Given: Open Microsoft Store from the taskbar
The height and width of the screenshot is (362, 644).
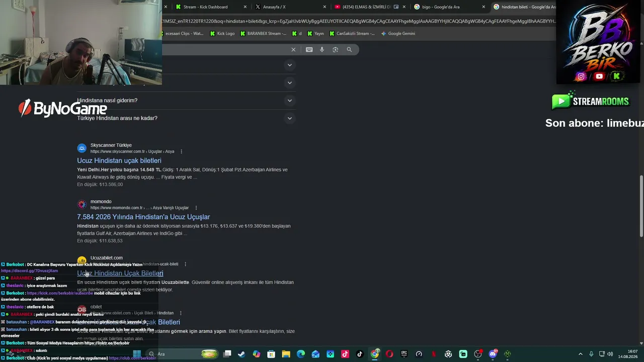Looking at the screenshot, I should coord(271,354).
